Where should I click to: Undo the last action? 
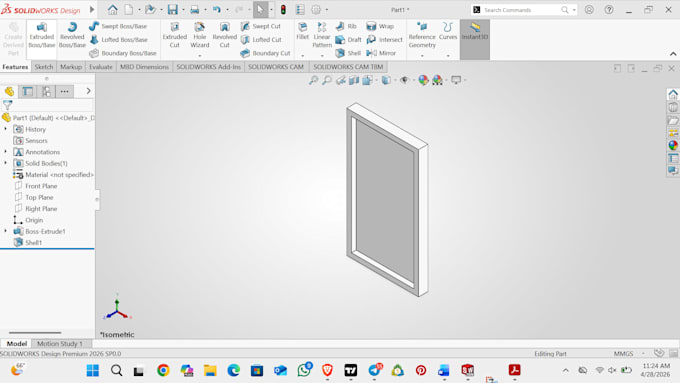(216, 10)
